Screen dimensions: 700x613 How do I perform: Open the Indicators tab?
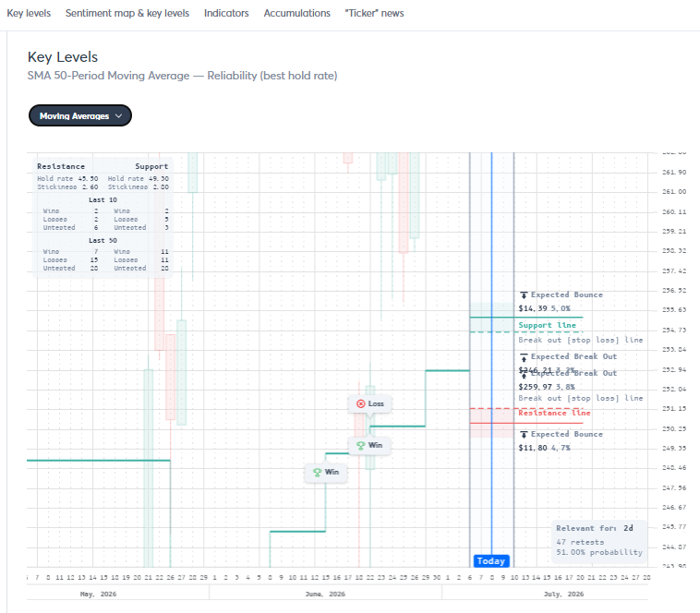(226, 13)
